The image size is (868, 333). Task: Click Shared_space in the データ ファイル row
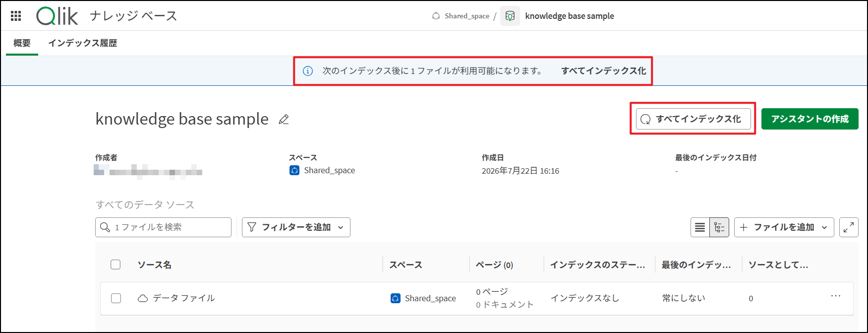pyautogui.click(x=430, y=298)
